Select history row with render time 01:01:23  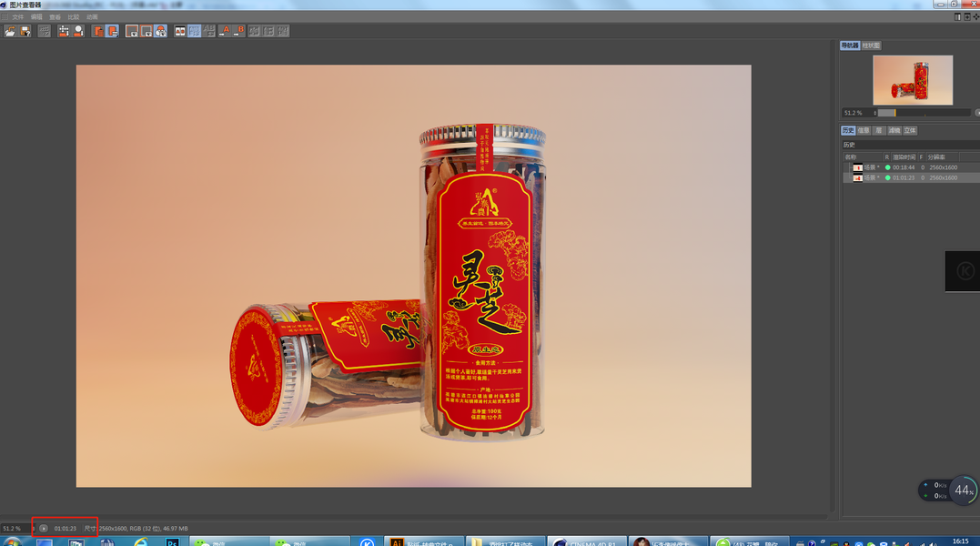[911, 178]
